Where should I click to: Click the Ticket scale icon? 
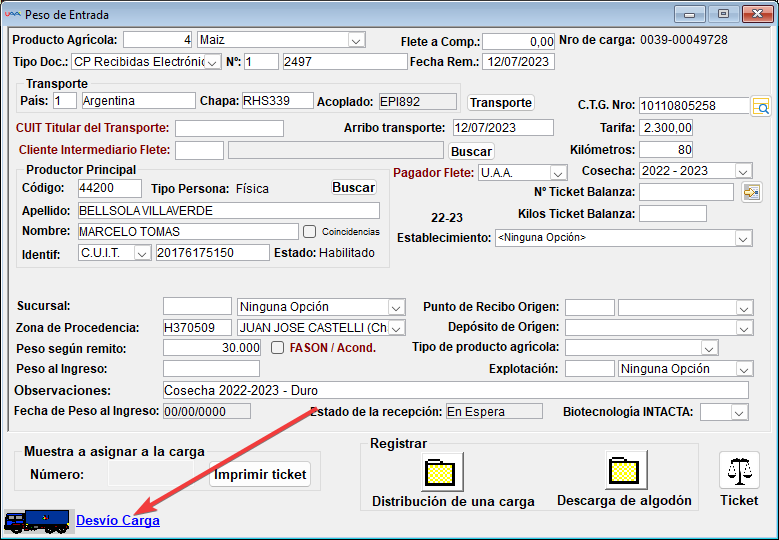(x=739, y=470)
